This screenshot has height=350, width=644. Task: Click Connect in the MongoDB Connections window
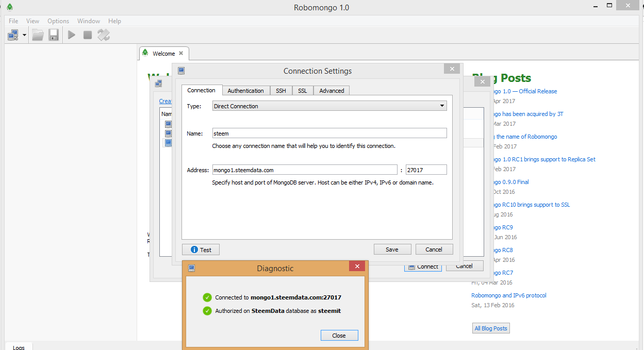click(x=423, y=266)
